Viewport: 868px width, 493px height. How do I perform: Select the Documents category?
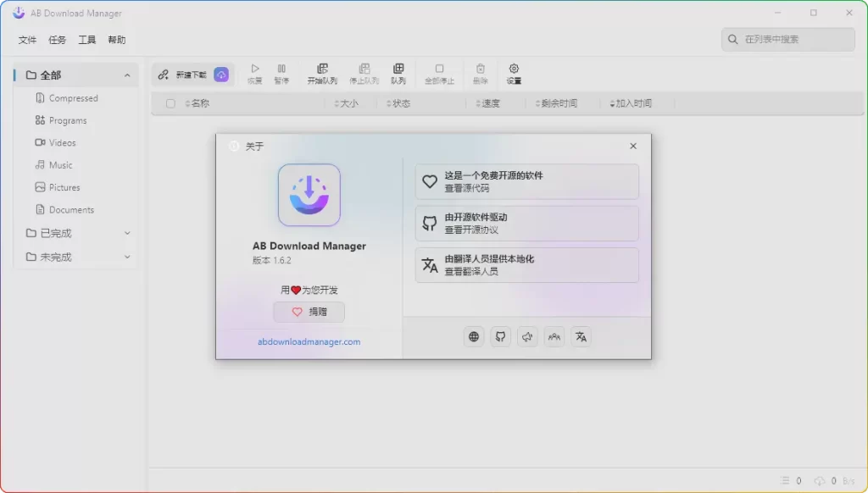pos(75,210)
